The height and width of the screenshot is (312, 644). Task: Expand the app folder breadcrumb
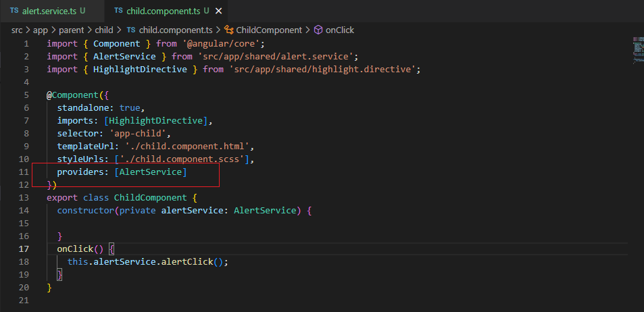(42, 30)
